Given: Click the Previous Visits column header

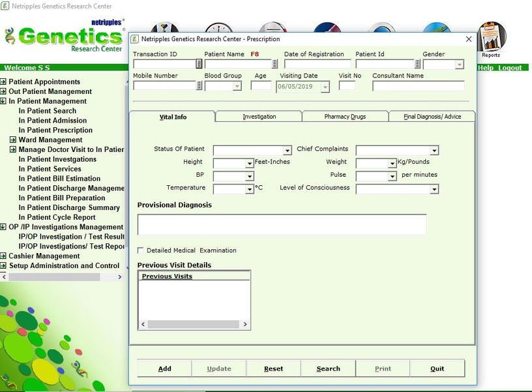Looking at the screenshot, I should tap(194, 277).
